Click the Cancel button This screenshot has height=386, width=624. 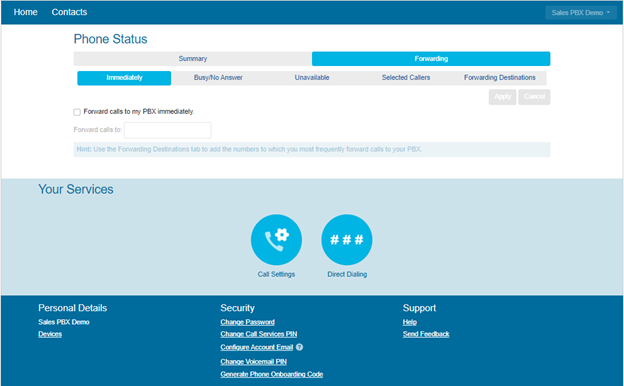point(534,97)
